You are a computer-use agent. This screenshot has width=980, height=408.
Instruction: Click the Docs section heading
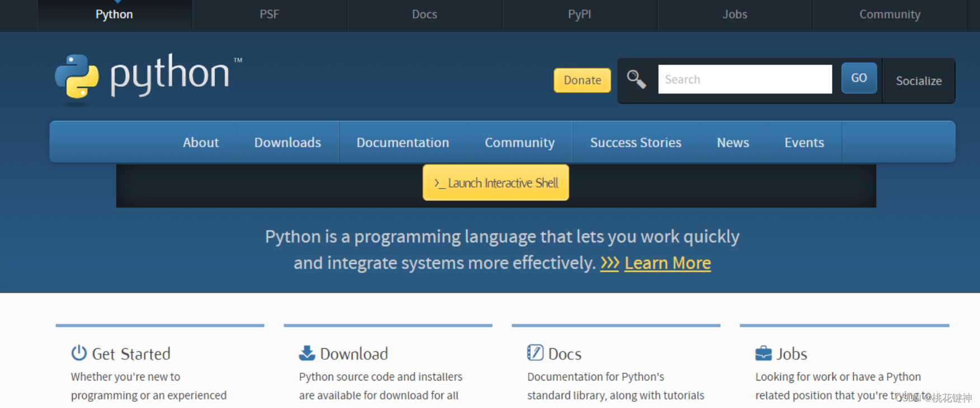tap(564, 354)
